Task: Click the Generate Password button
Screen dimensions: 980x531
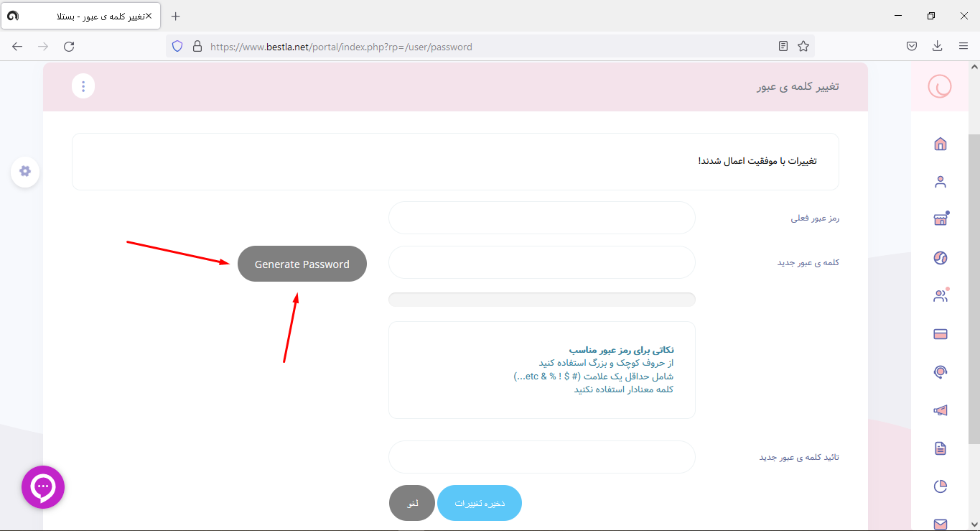Action: (302, 264)
